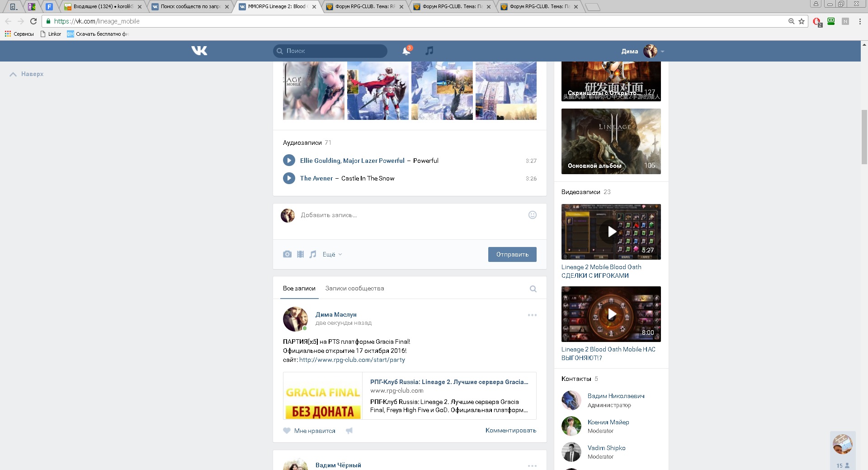Open the green extension icon
This screenshot has height=470, width=868.
[831, 21]
